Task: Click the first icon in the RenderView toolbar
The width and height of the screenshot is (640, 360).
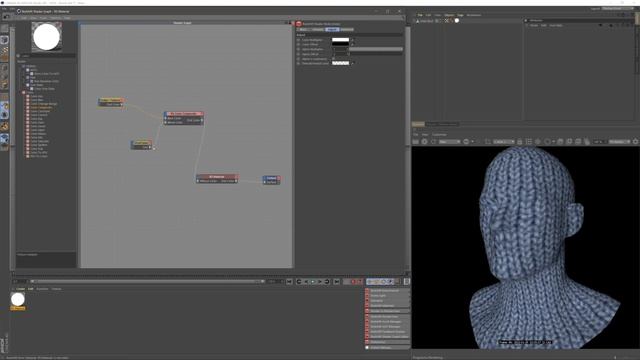Action: click(416, 142)
